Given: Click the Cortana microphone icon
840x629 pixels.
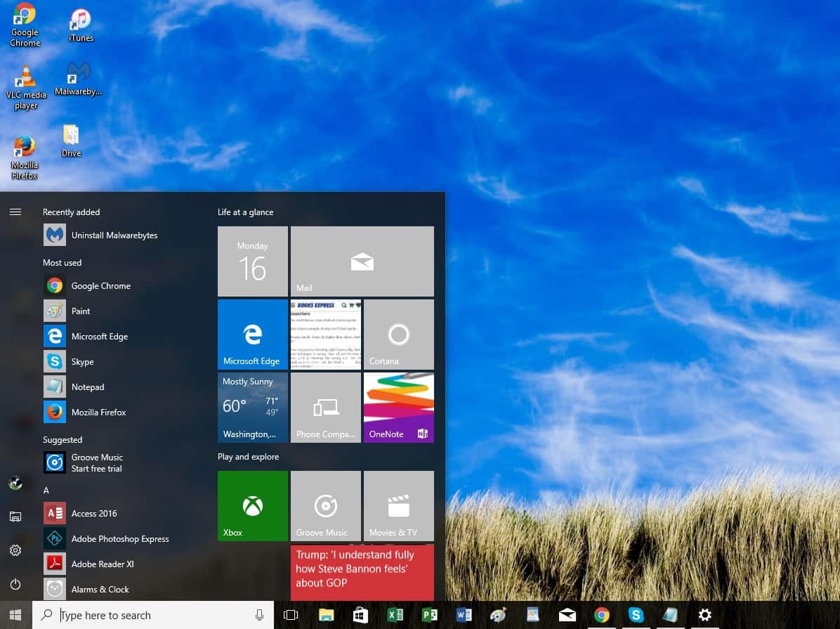Looking at the screenshot, I should 259,615.
